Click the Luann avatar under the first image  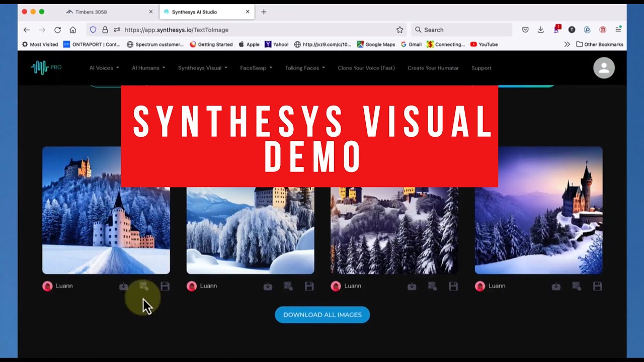tap(47, 286)
